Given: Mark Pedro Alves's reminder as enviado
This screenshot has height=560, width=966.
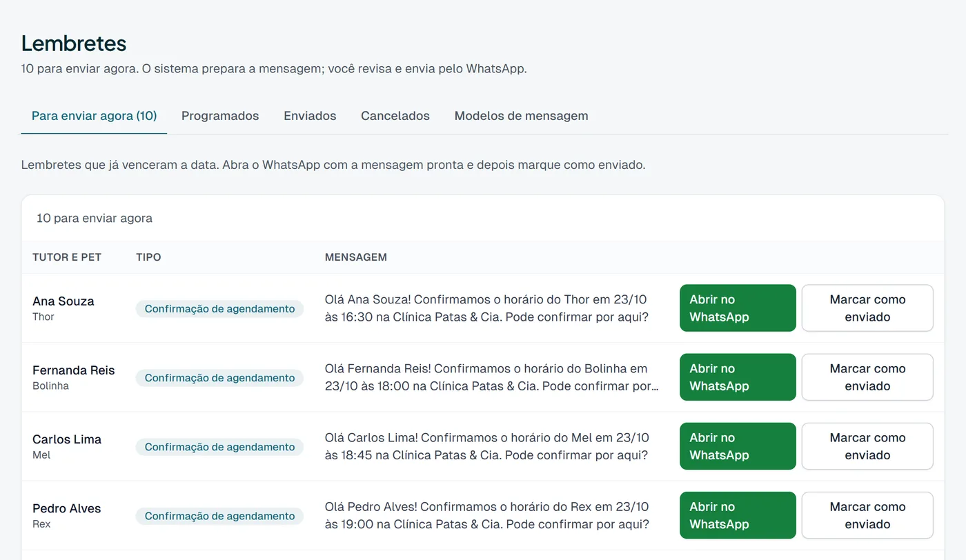Looking at the screenshot, I should coord(867,515).
